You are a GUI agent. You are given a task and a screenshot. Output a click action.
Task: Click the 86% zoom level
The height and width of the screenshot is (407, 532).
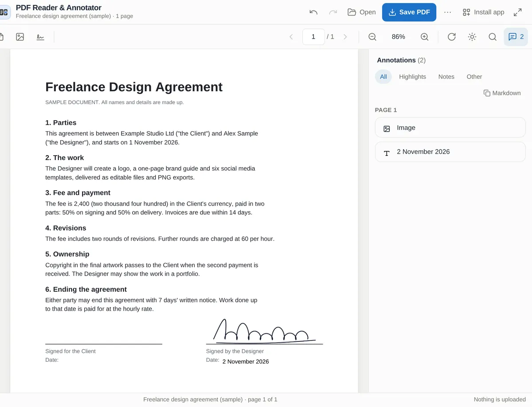(x=399, y=37)
